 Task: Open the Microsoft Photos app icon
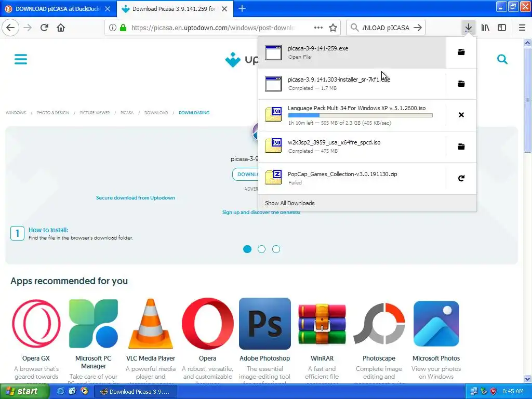(436, 324)
